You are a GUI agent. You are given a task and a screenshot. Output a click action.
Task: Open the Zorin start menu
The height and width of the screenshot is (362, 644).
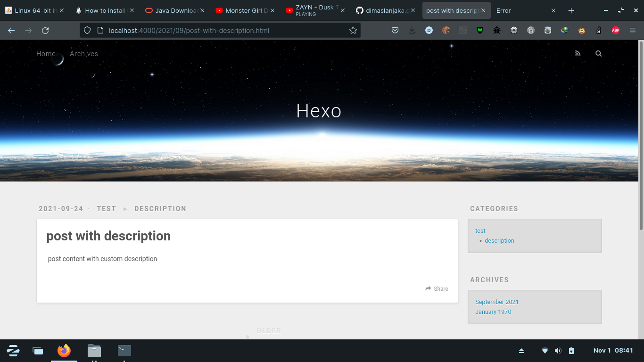(13, 351)
